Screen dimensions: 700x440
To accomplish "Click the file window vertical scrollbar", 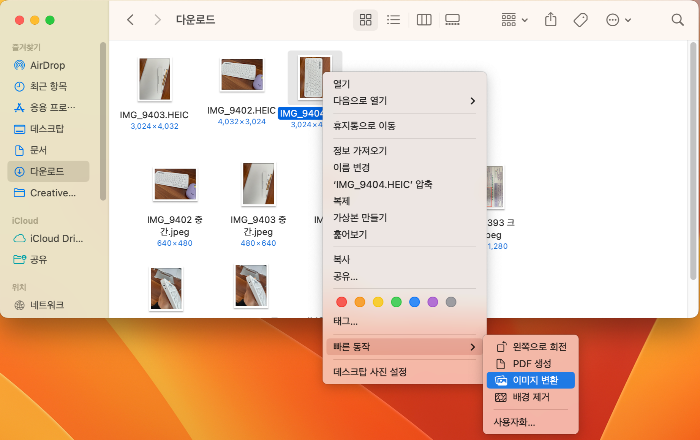I will (693, 161).
